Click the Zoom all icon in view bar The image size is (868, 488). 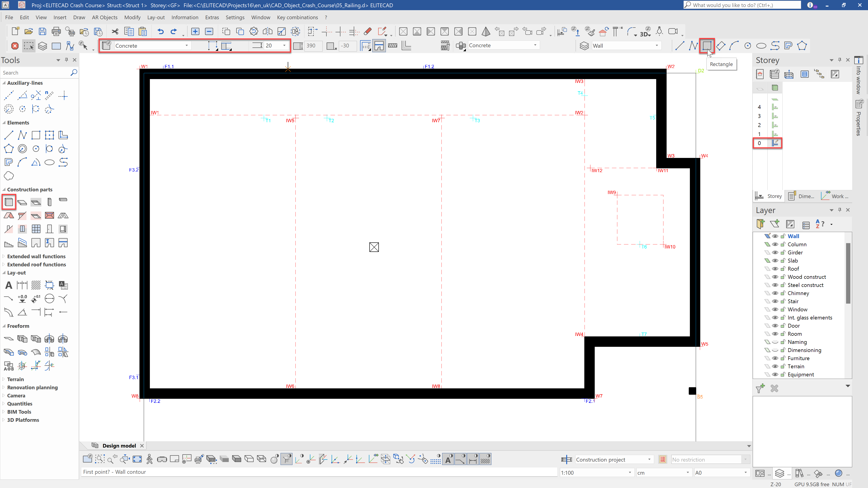tap(137, 459)
